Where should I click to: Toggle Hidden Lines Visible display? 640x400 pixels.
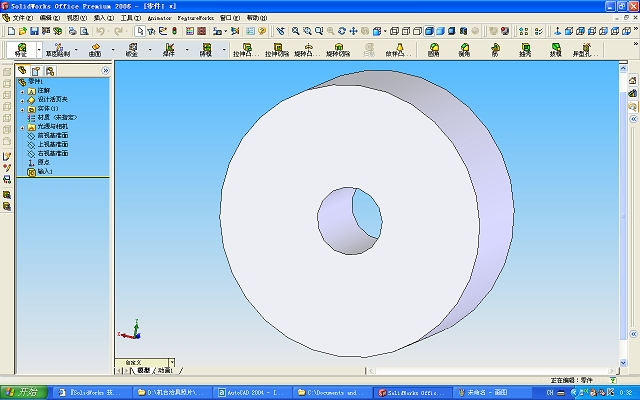[x=406, y=31]
